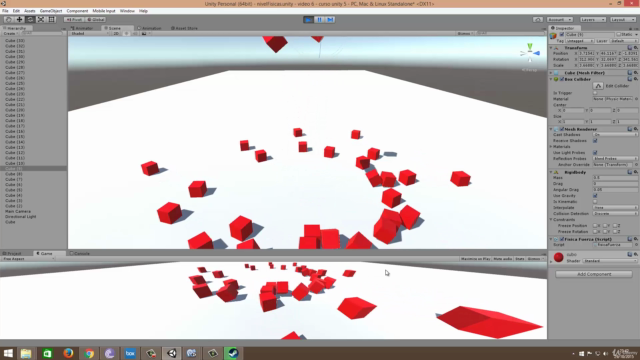Toggle Use Gravity checkbox
Screen dimensions: 640x360
click(595, 196)
